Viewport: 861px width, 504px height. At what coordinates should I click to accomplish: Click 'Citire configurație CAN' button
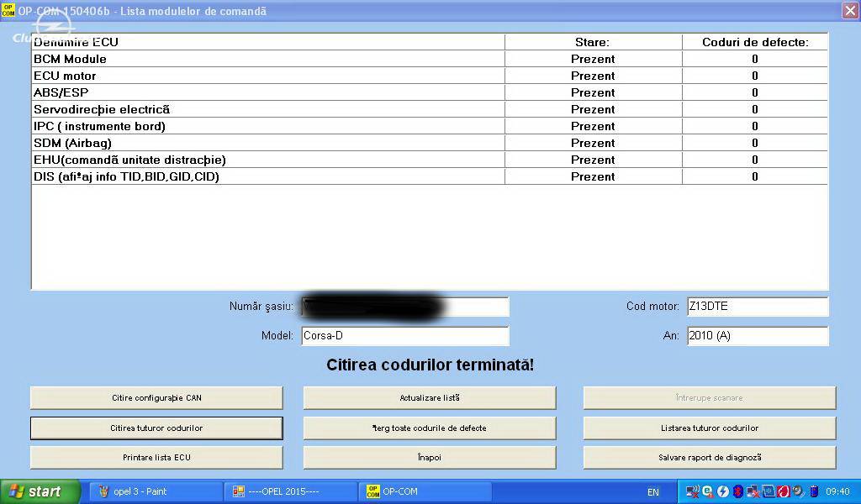pyautogui.click(x=156, y=398)
